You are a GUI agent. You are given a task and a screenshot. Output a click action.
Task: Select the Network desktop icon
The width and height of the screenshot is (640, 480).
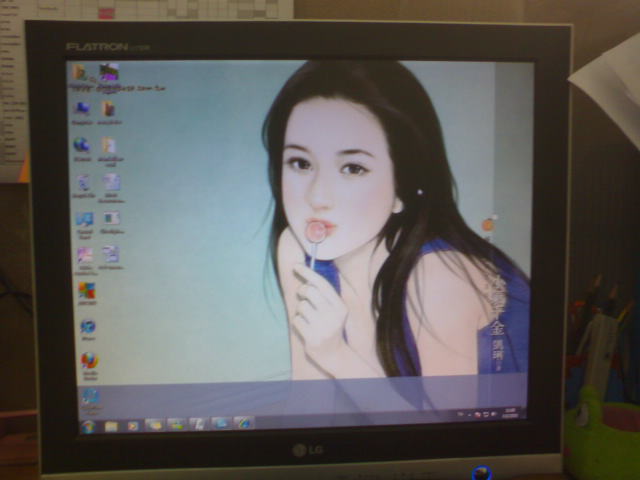pos(82,145)
